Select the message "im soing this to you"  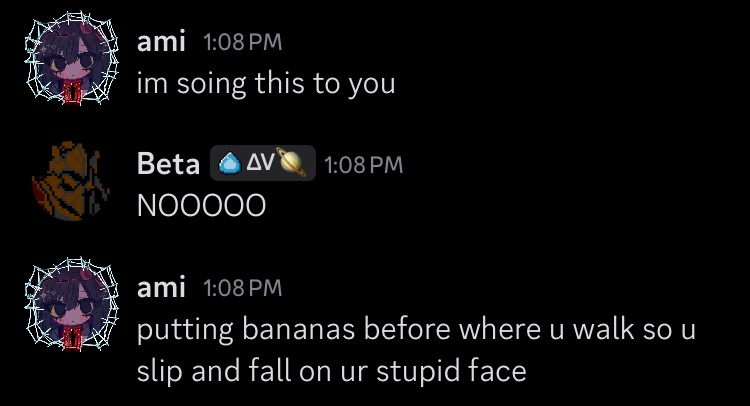tap(266, 84)
